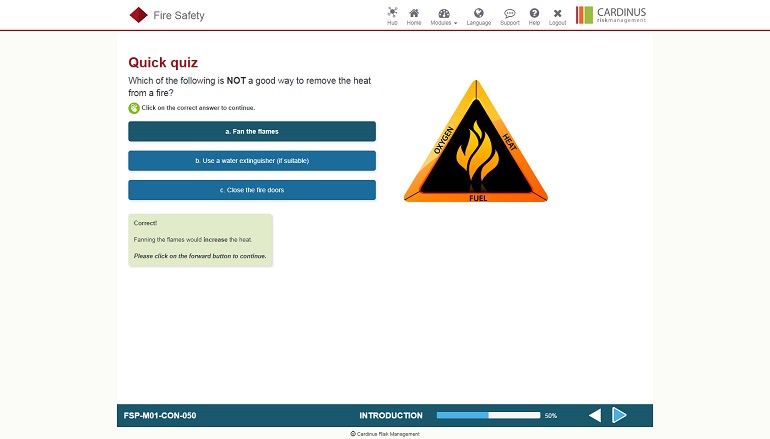Log out using the Logout X icon

click(x=557, y=17)
